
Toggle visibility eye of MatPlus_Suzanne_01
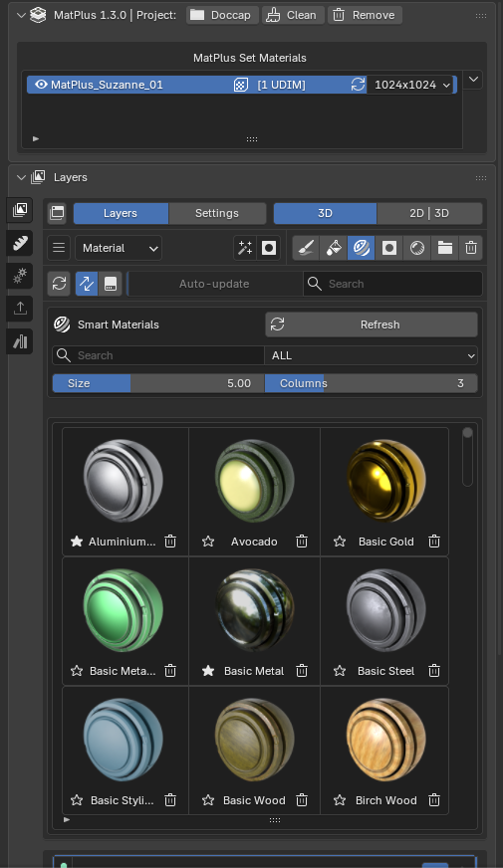coord(41,85)
